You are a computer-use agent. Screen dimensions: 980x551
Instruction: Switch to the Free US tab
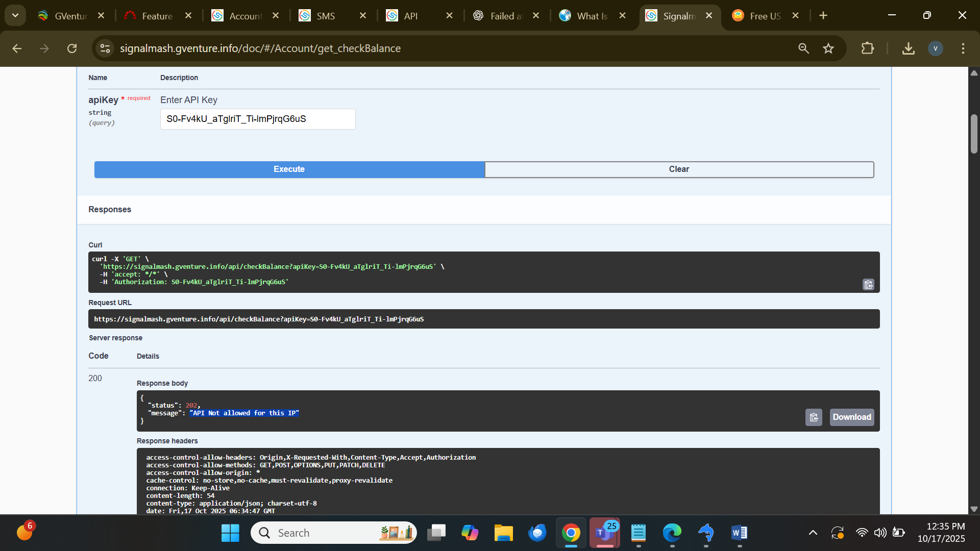pos(765,16)
